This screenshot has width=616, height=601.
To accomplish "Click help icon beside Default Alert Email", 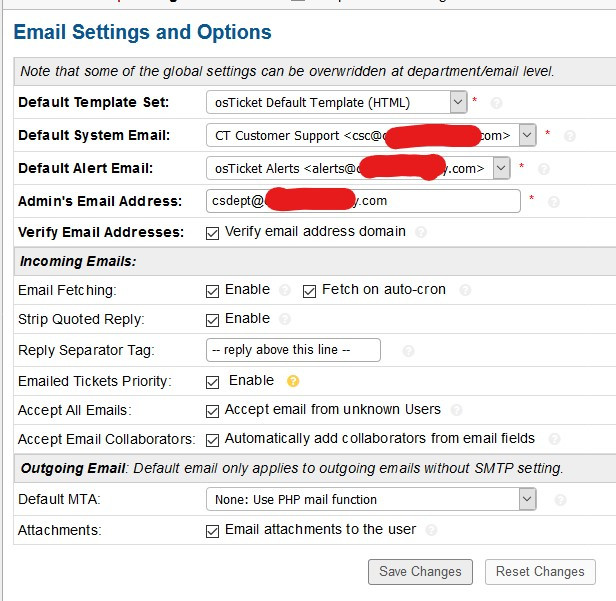I will (x=544, y=169).
